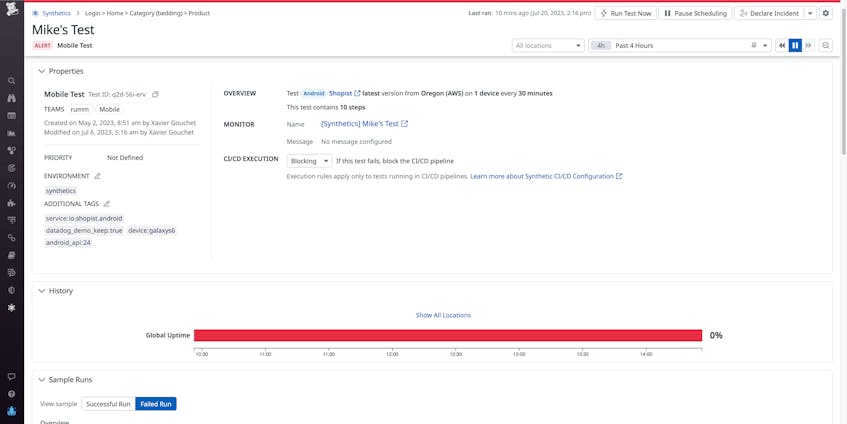Viewport: 847px width, 424px height.
Task: Open the highlighted Synthetics sidebar icon
Action: click(x=11, y=307)
